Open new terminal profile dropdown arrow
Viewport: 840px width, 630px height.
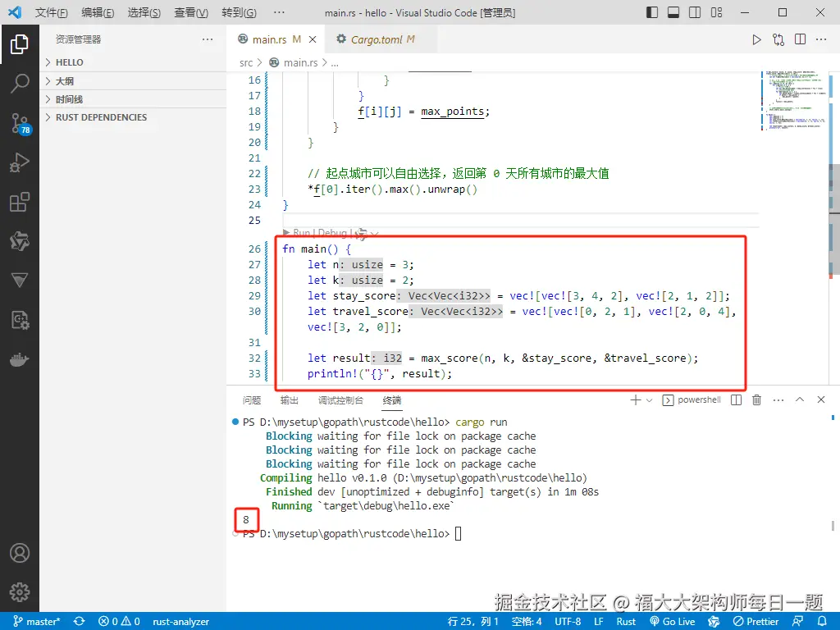(x=650, y=400)
